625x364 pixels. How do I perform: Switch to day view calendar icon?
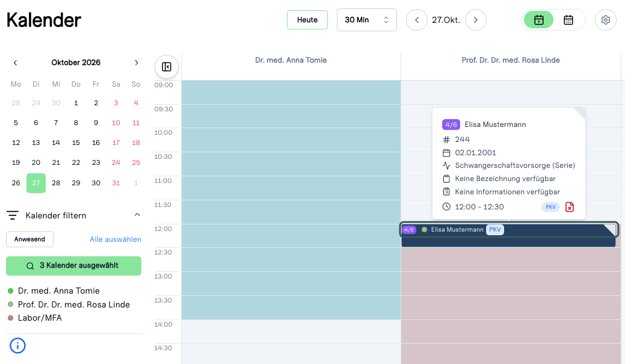pos(538,20)
